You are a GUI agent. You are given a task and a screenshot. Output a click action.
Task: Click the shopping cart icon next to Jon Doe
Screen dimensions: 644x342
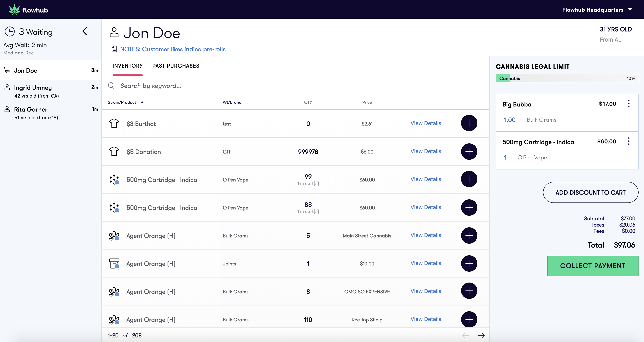click(7, 70)
